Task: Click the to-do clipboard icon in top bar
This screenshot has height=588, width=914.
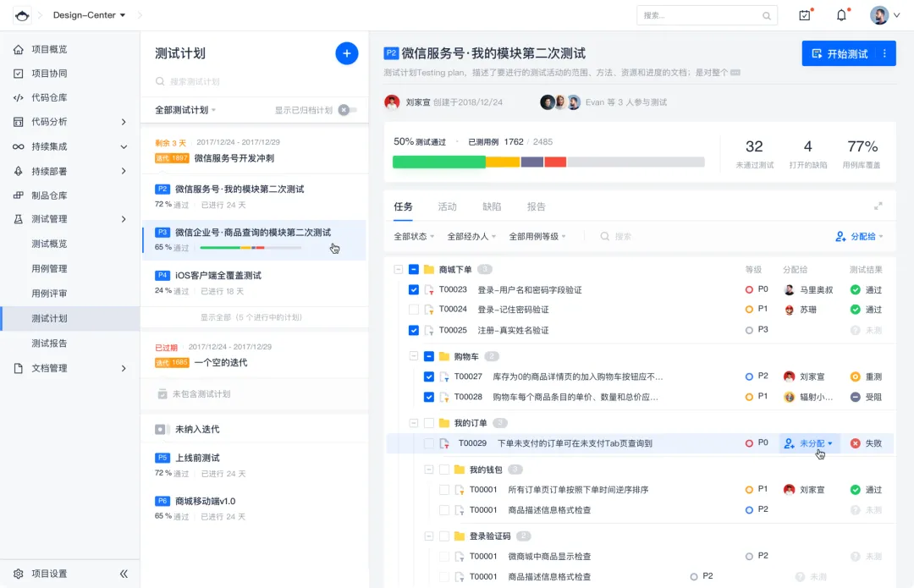Action: coord(805,14)
